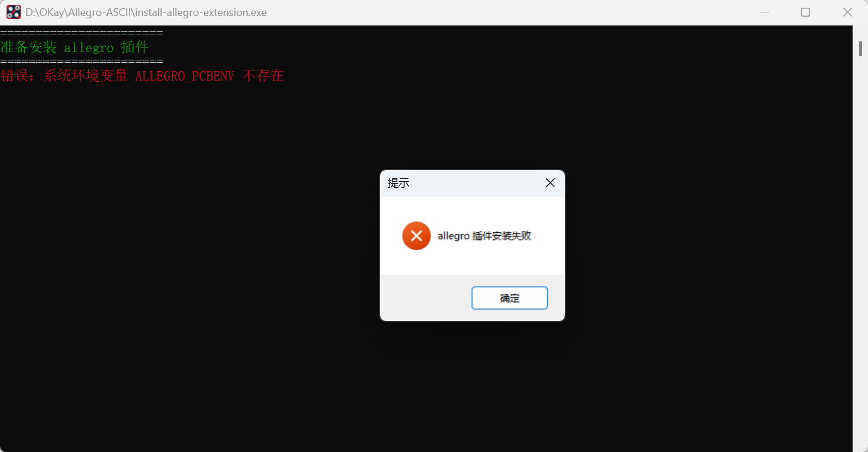Click the green "准备安装 allegro 插件" line
Image resolution: width=868 pixels, height=452 pixels.
pyautogui.click(x=75, y=47)
